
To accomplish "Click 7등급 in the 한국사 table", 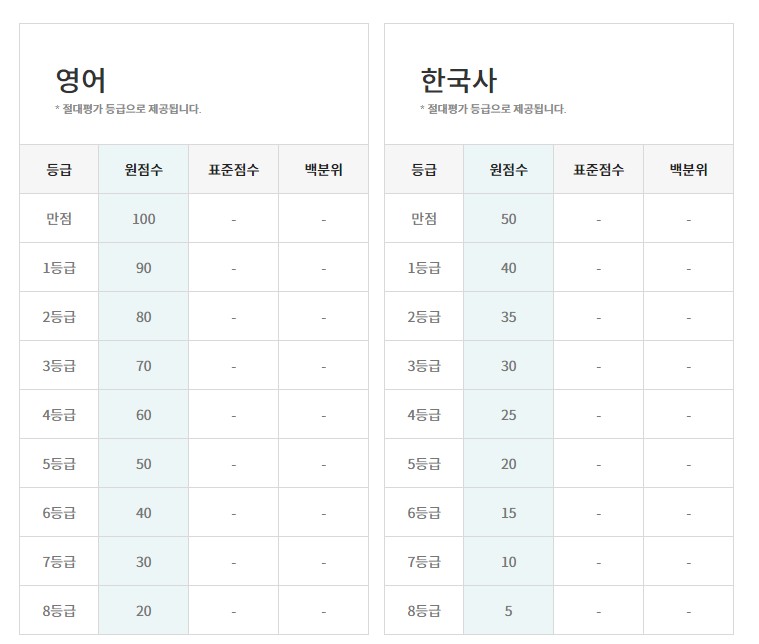I will click(424, 562).
